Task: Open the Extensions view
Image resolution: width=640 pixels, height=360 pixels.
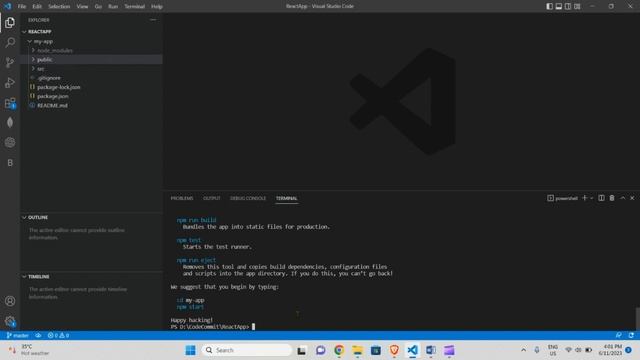Action: click(x=10, y=102)
